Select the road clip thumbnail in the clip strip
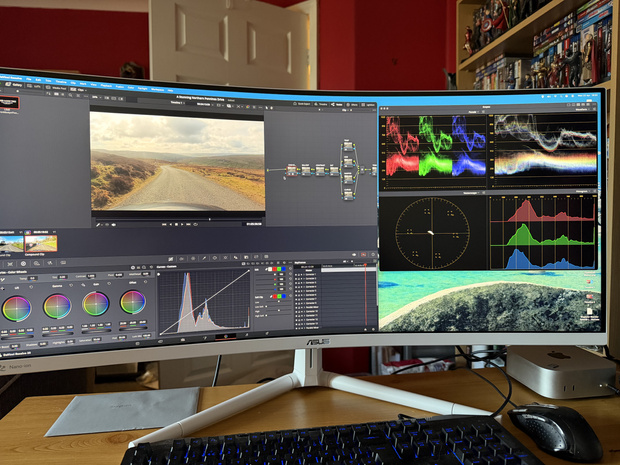This screenshot has height=465, width=620. click(x=43, y=242)
